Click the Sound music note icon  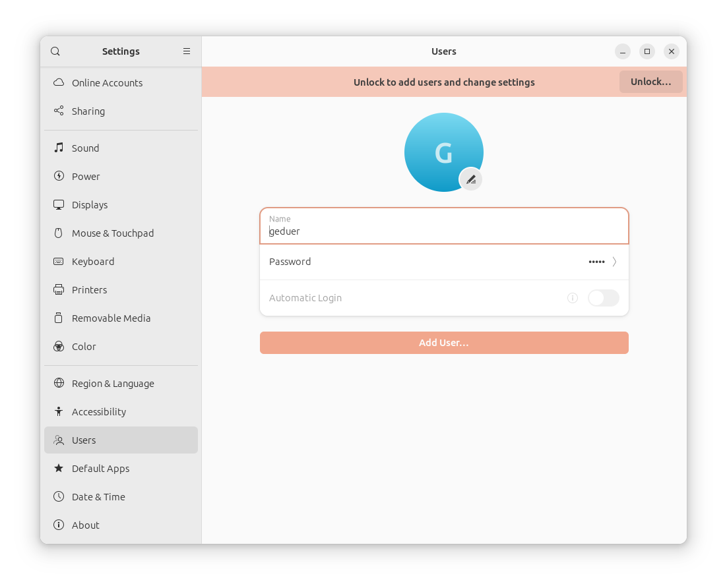coord(59,148)
